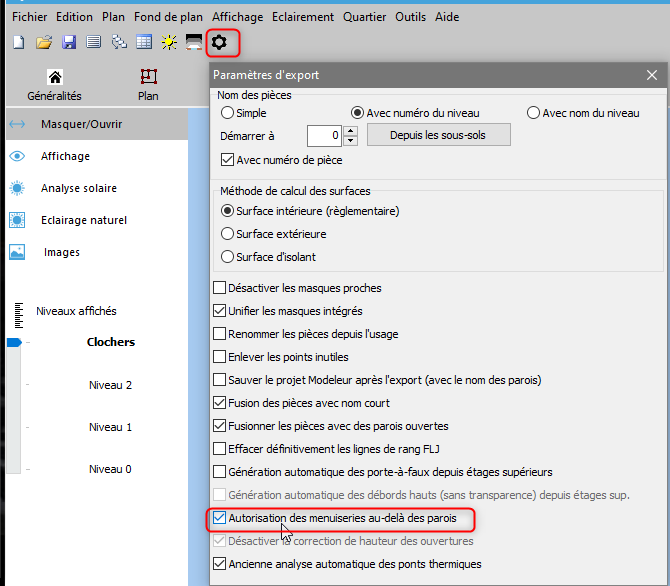
Task: Uncheck Autorisation des menuiseries au-delà des parois
Action: click(220, 519)
